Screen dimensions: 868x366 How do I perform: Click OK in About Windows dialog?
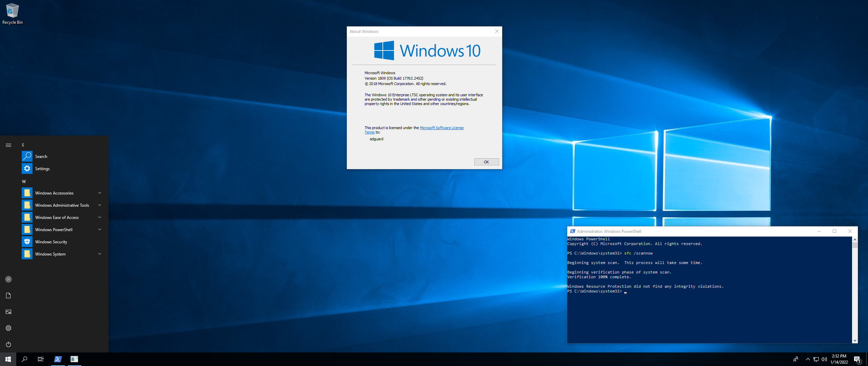pos(487,162)
